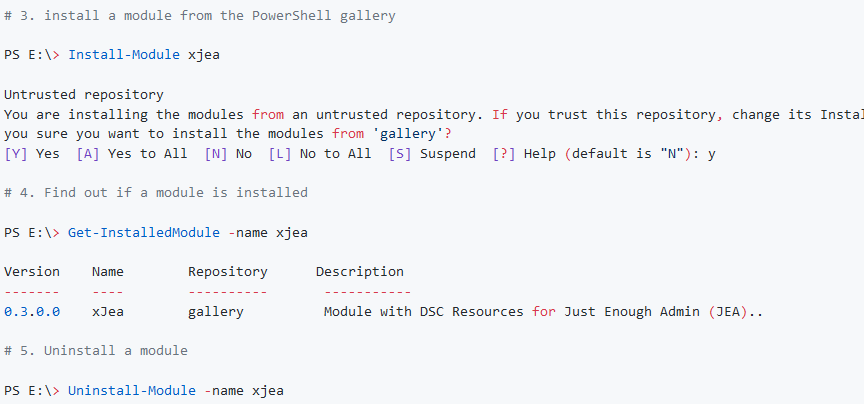The image size is (864, 404).
Task: Click the [L] No to All option
Action: [320, 154]
